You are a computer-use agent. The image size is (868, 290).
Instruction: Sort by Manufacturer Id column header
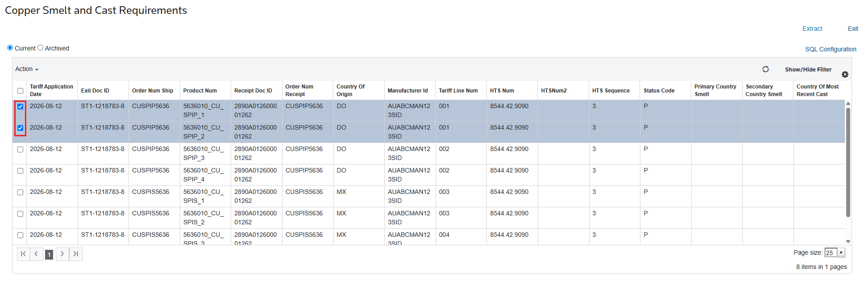click(x=410, y=90)
